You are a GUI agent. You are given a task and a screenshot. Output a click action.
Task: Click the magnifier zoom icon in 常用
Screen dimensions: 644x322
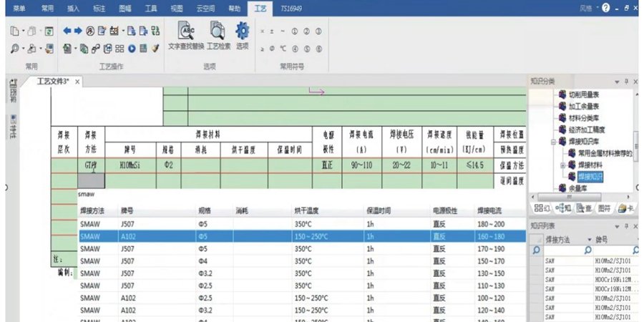tap(15, 49)
